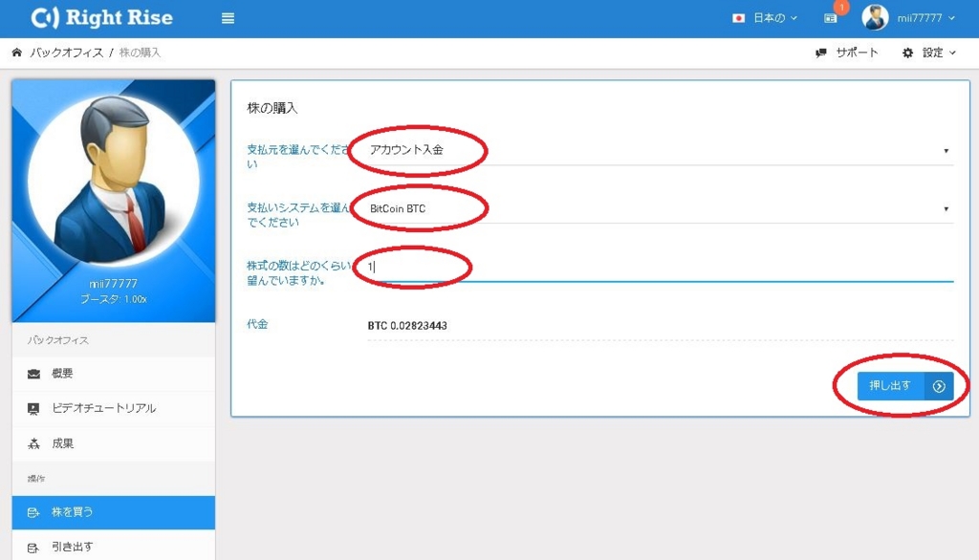Click the 株の購入 form heading
The width and height of the screenshot is (979, 560).
point(272,108)
